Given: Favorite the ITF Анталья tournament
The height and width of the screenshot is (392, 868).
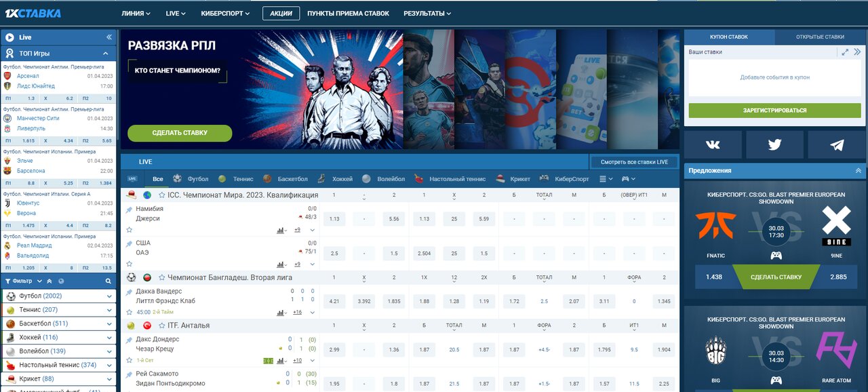Looking at the screenshot, I should point(162,326).
